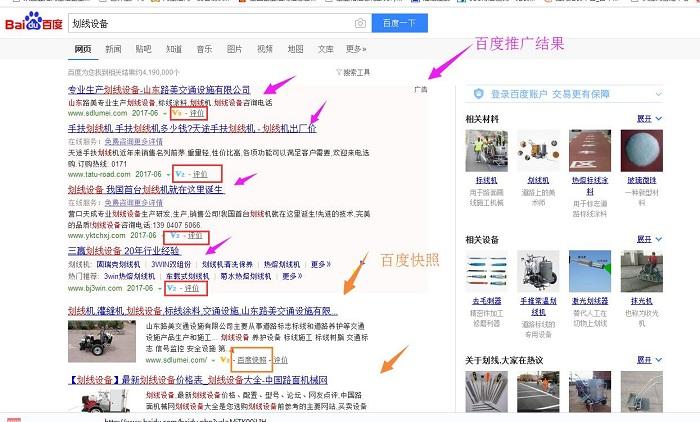Click 抹光机 image under 相关设备
Viewport: 700px width, 422px height.
point(642,272)
